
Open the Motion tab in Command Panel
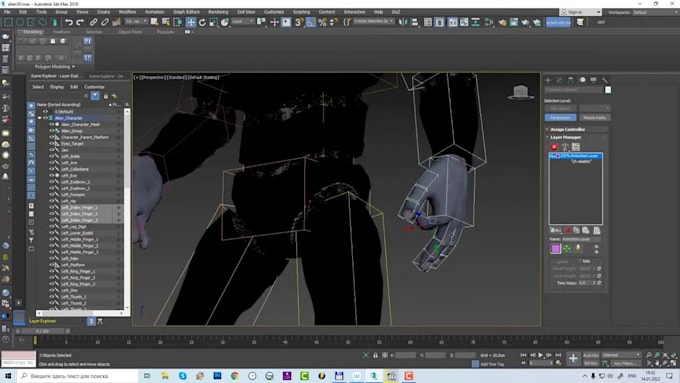click(x=582, y=80)
